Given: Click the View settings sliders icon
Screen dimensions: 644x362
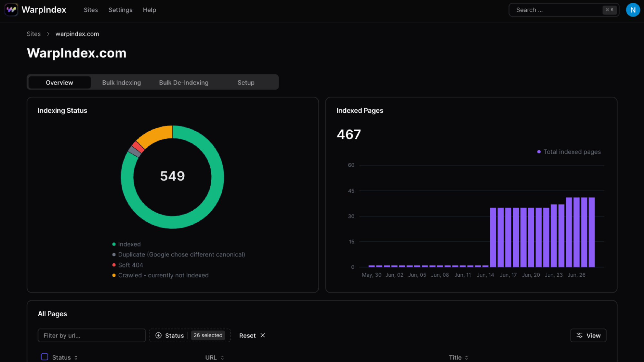Looking at the screenshot, I should pos(579,335).
